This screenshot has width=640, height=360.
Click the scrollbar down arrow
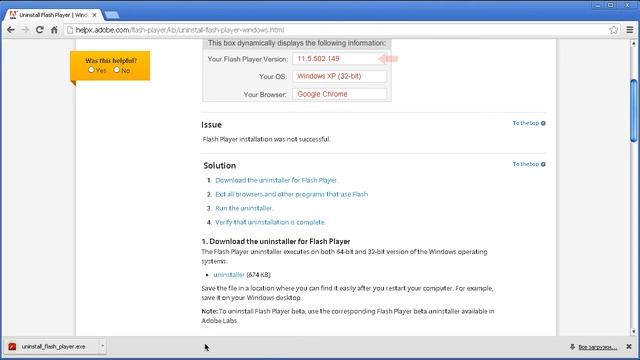pyautogui.click(x=633, y=331)
